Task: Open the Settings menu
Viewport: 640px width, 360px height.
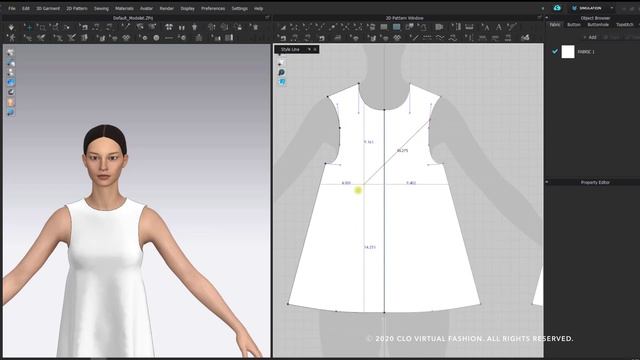Action: pyautogui.click(x=239, y=8)
